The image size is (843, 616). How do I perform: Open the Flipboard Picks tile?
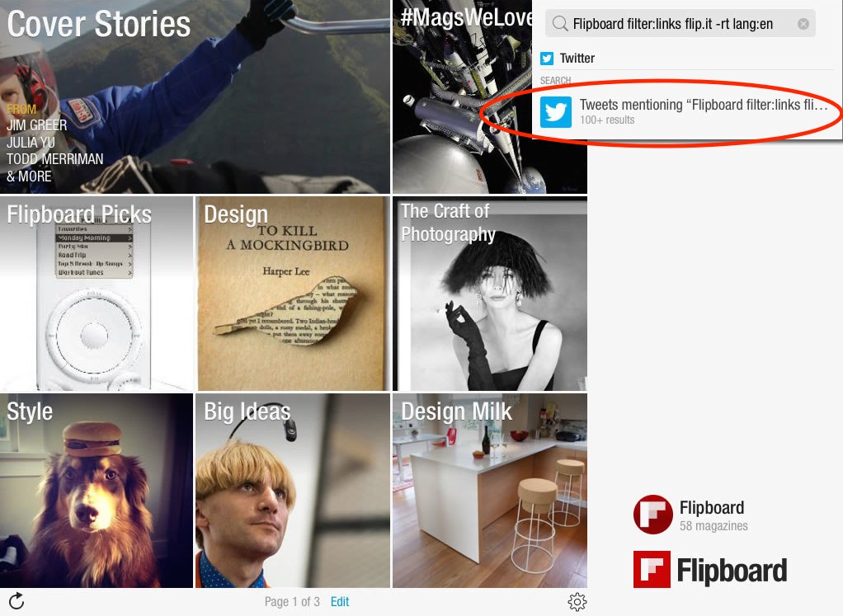pyautogui.click(x=97, y=294)
